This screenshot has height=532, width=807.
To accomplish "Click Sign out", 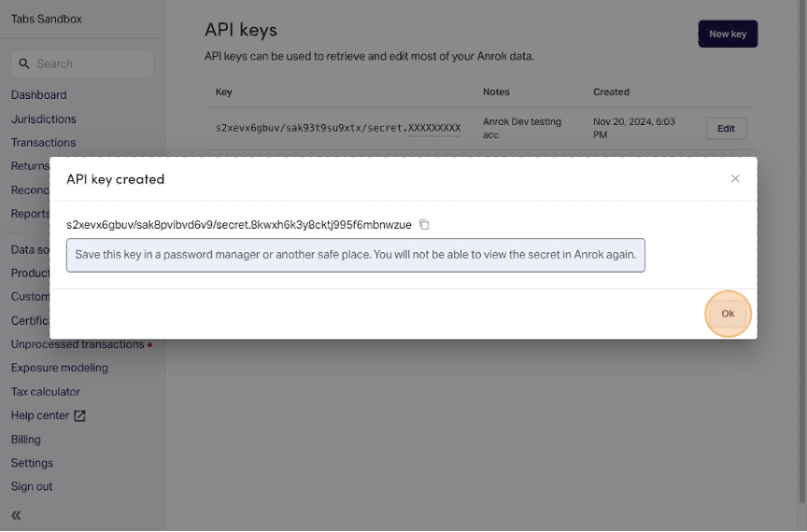I will click(31, 486).
